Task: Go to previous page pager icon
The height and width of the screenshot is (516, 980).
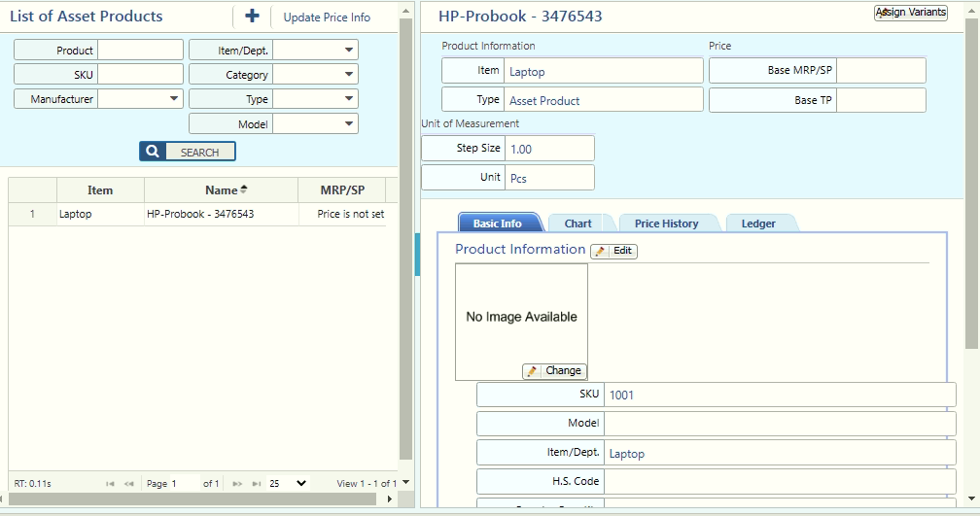Action: tap(128, 484)
